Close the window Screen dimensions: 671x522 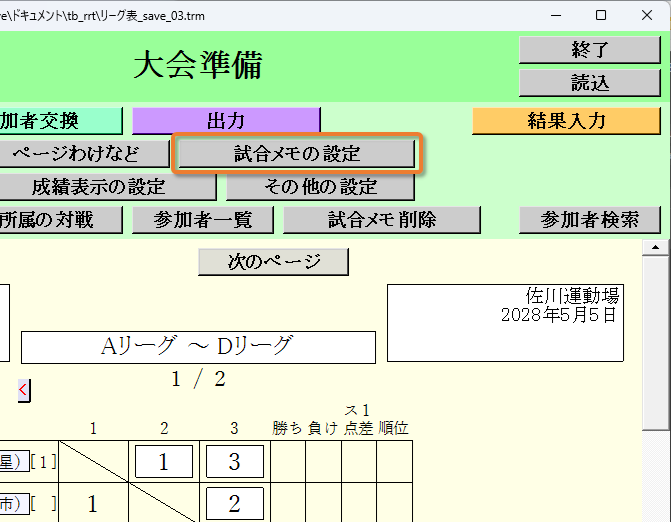click(x=647, y=15)
